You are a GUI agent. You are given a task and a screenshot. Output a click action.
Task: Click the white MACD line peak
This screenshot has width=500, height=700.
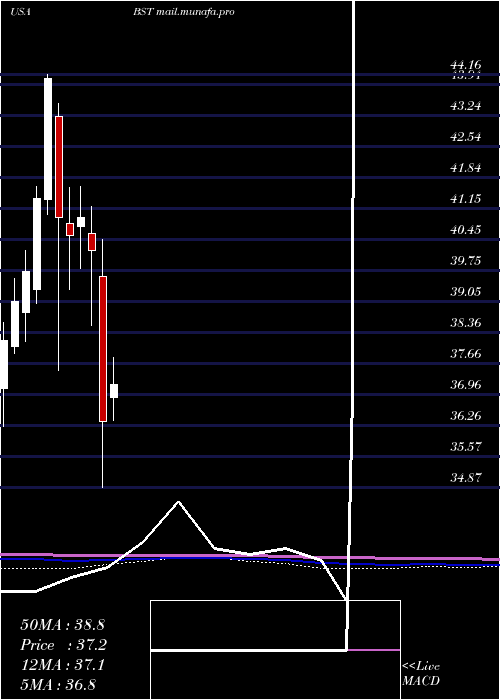(179, 502)
